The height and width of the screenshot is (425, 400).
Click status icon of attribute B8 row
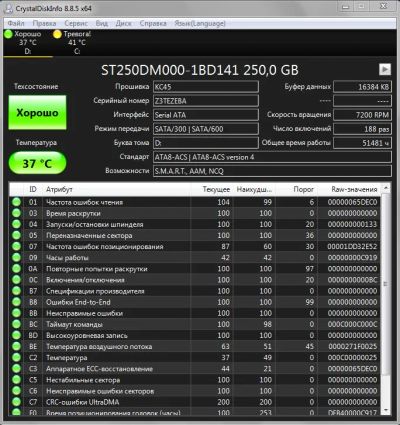pyautogui.click(x=16, y=302)
